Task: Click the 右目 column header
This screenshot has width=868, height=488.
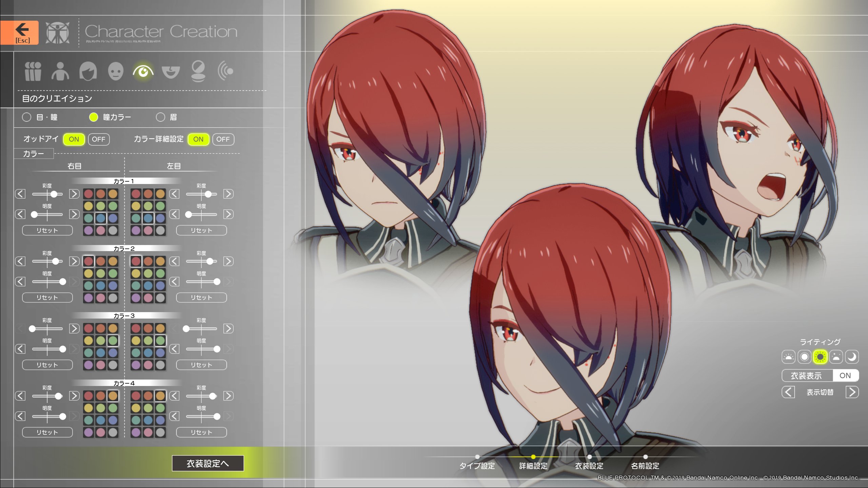Action: (74, 166)
